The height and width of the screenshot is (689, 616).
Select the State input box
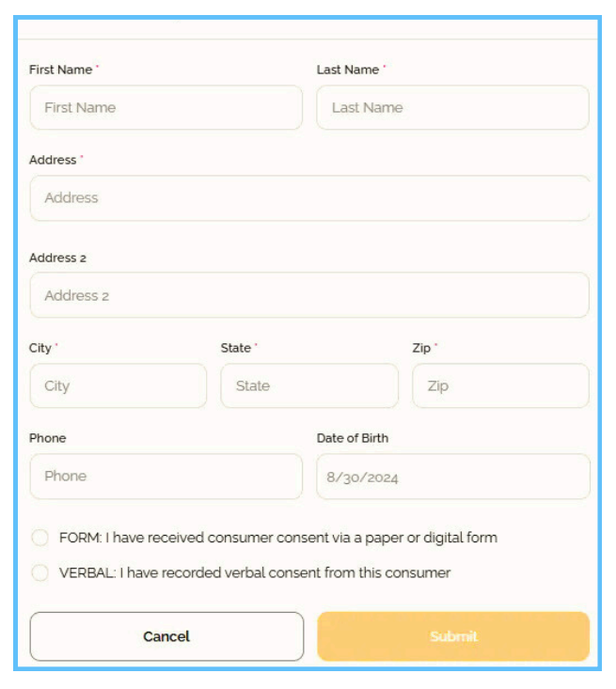coord(309,385)
